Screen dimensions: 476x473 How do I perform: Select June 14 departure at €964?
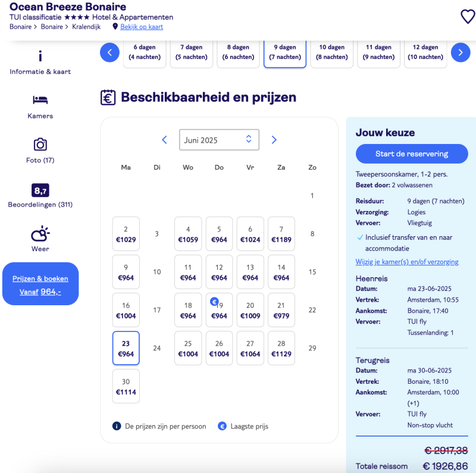(x=281, y=272)
